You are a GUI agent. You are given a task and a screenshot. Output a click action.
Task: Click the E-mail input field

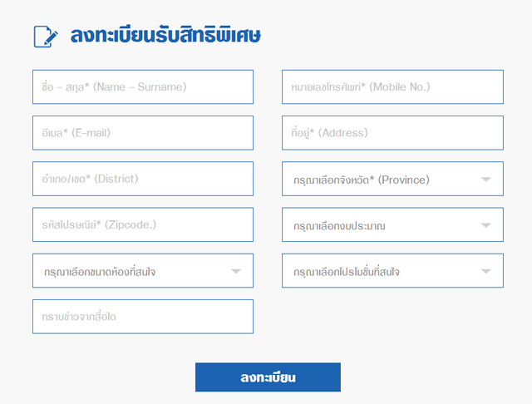[143, 133]
